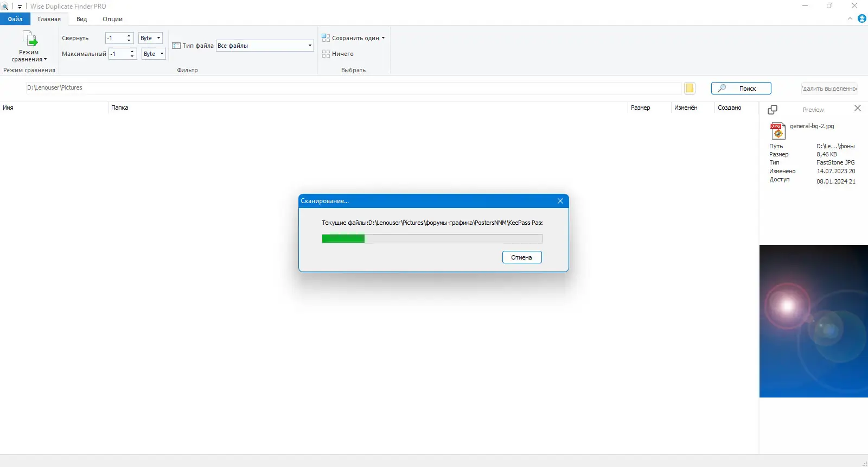The height and width of the screenshot is (467, 868).
Task: Increase the Максимальный value with up arrow
Action: point(132,52)
